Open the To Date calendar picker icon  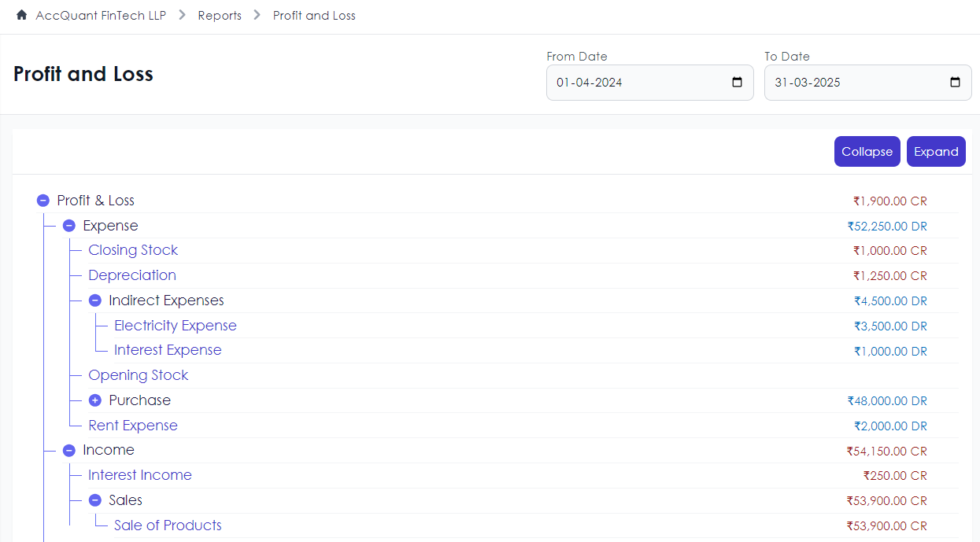click(x=955, y=83)
